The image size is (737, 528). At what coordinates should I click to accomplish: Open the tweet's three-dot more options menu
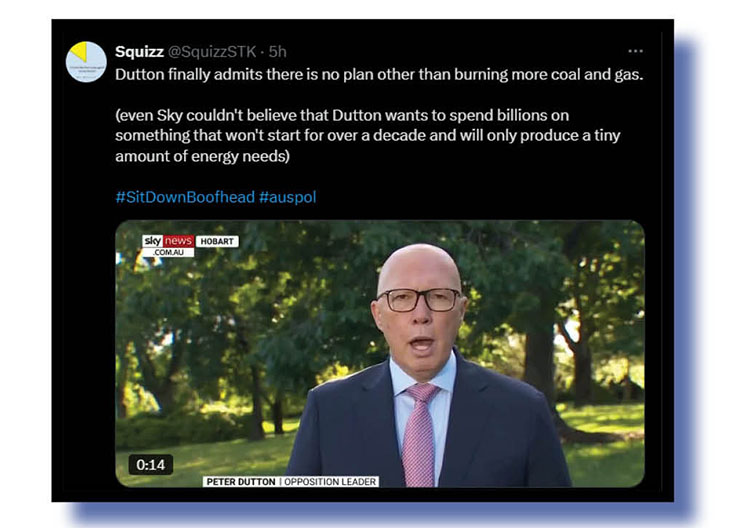coord(635,51)
